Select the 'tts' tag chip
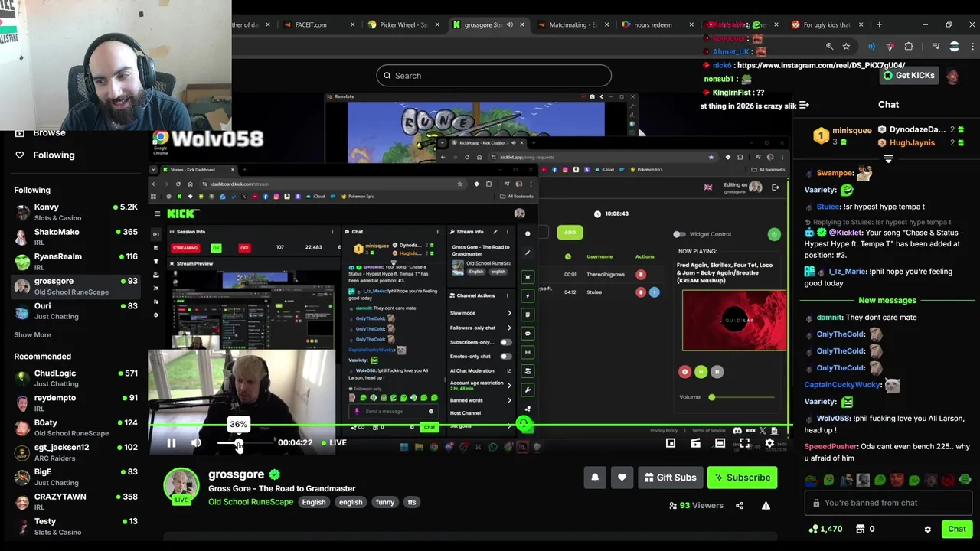The image size is (980, 551). tap(412, 502)
